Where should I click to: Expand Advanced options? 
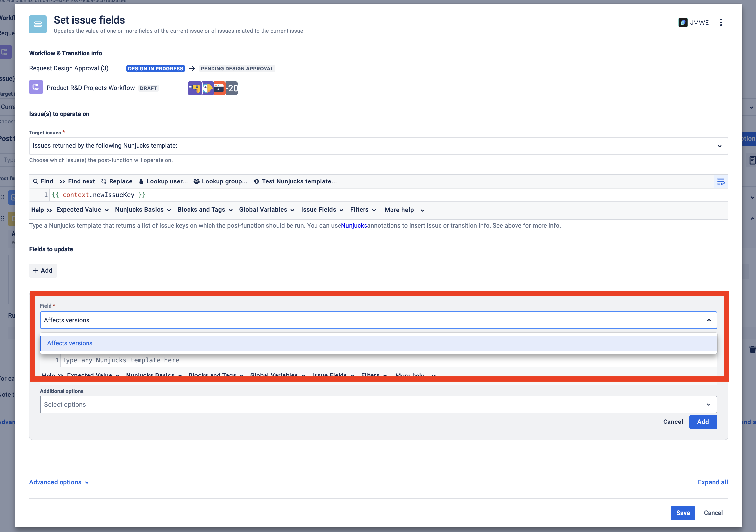[59, 482]
